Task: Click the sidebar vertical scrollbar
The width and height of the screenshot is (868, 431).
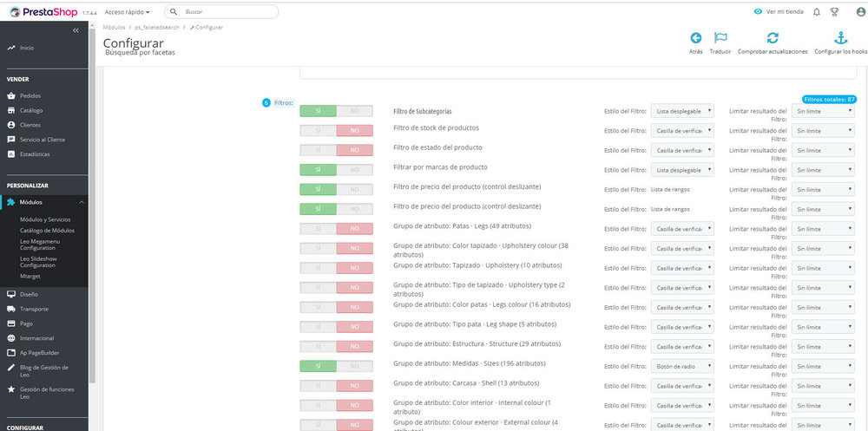Action: 93,205
